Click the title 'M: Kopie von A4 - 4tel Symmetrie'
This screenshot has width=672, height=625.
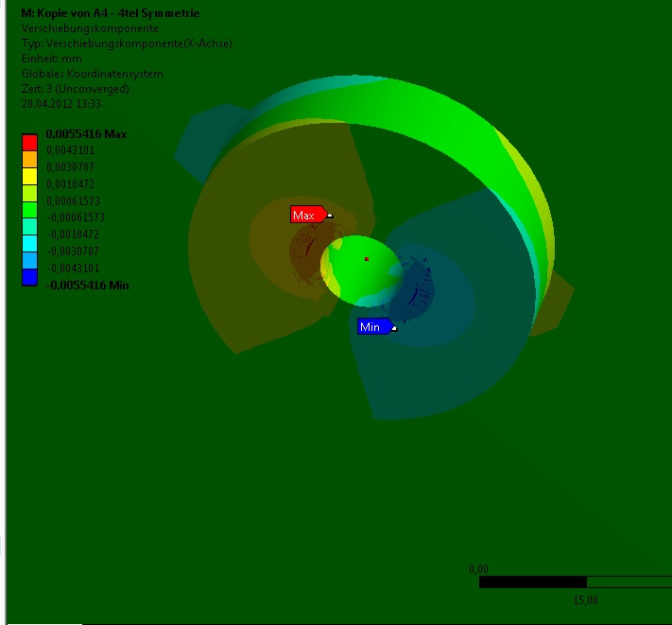tap(111, 13)
